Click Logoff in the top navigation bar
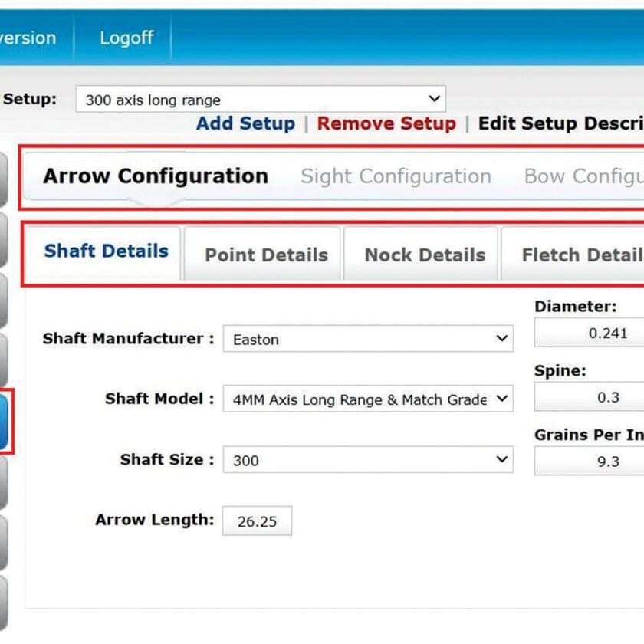 (127, 38)
